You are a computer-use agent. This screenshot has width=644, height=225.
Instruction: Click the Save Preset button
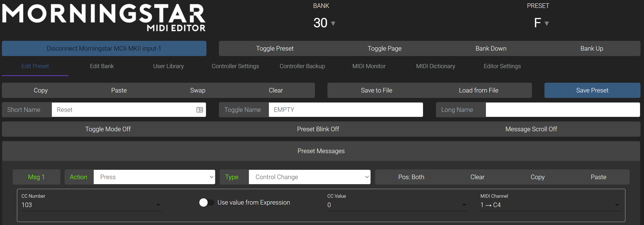click(x=592, y=90)
